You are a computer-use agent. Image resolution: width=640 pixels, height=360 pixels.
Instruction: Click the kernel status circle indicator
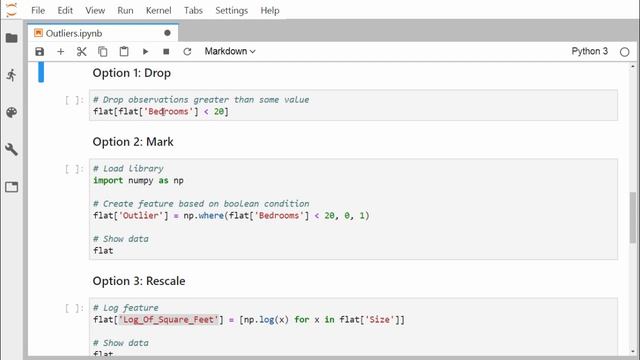pyautogui.click(x=624, y=52)
